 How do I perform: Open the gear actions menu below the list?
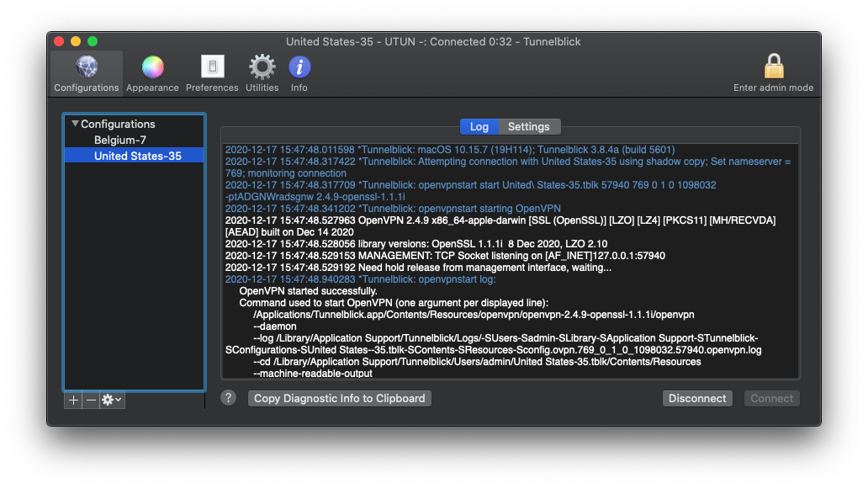pyautogui.click(x=112, y=400)
